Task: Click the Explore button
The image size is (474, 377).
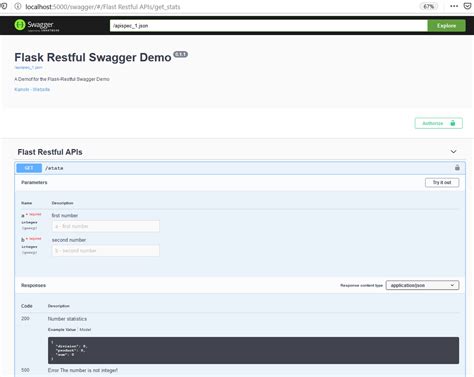Action: [446, 26]
